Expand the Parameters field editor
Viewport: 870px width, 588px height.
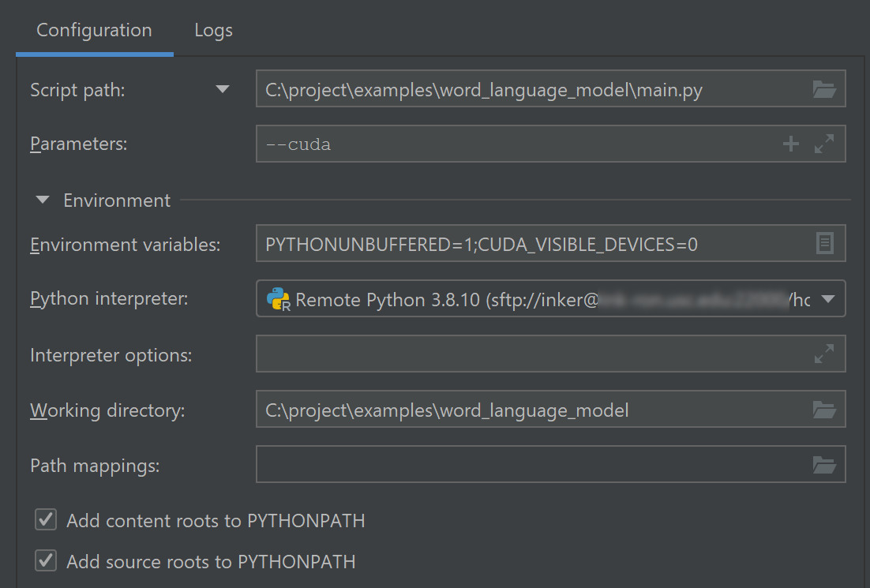(824, 144)
